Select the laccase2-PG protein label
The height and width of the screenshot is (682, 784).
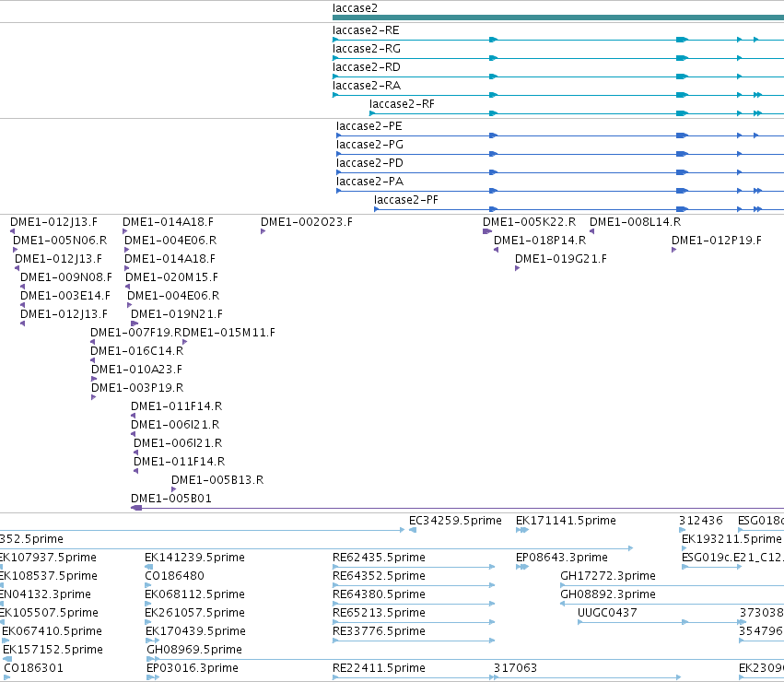[370, 145]
